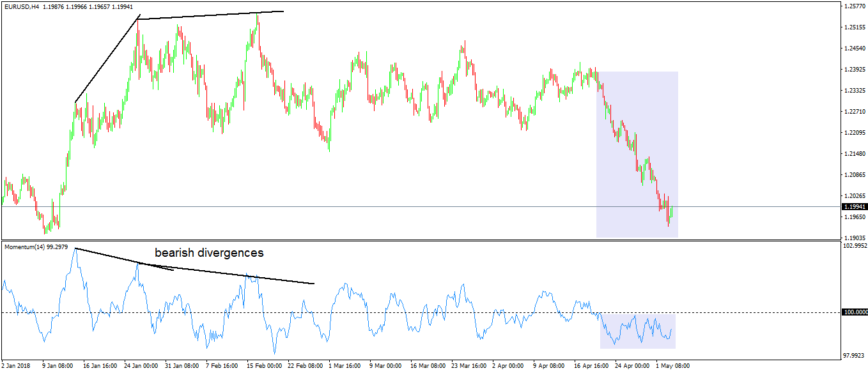This screenshot has width=868, height=373.
Task: Click the 16 Jan 16:00 time label
Action: (x=100, y=367)
